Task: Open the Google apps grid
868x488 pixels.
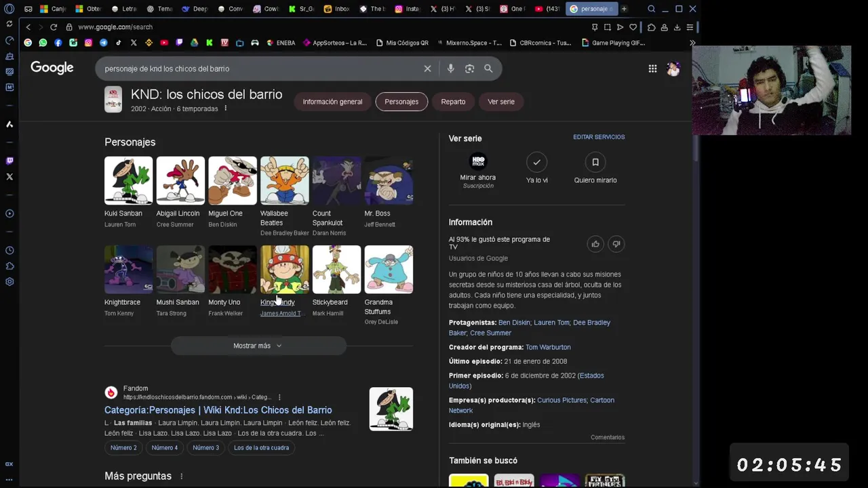Action: click(x=652, y=68)
